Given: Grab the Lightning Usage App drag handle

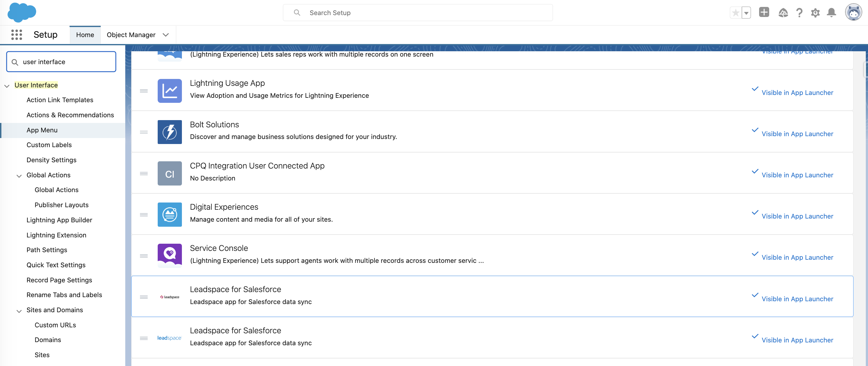Looking at the screenshot, I should 144,91.
